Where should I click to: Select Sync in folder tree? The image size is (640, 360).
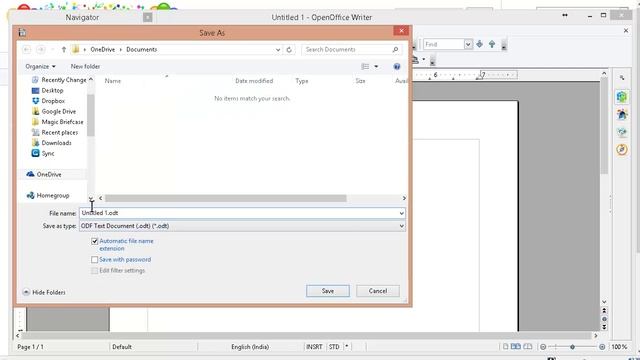[43, 153]
